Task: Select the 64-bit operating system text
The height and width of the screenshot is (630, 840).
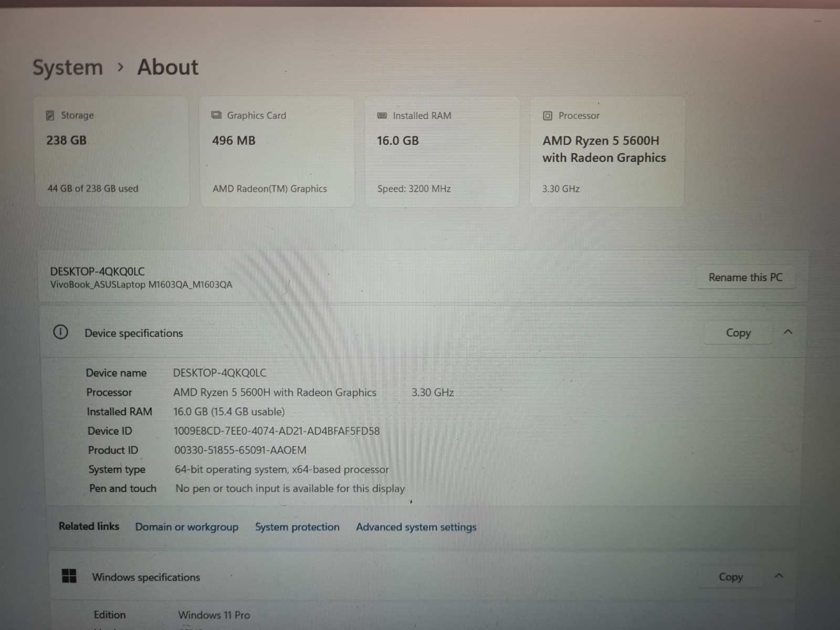Action: click(282, 469)
